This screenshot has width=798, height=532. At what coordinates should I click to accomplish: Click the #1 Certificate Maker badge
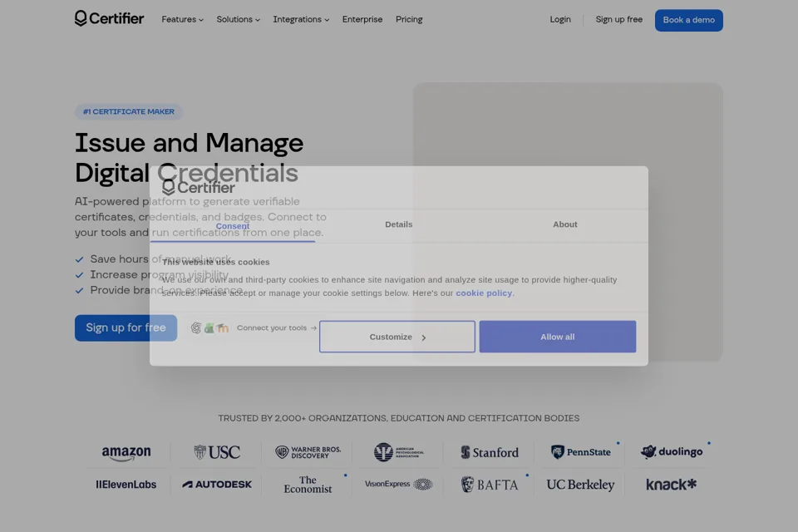coord(129,111)
